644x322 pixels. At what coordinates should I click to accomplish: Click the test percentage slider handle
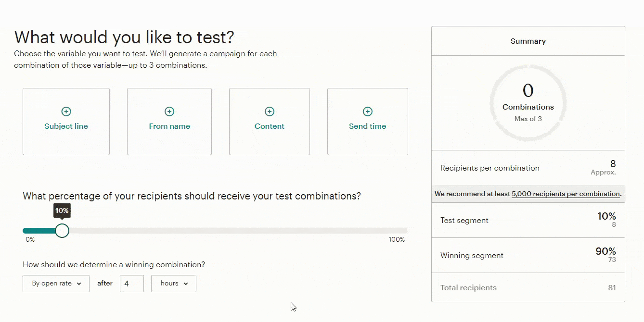click(62, 231)
